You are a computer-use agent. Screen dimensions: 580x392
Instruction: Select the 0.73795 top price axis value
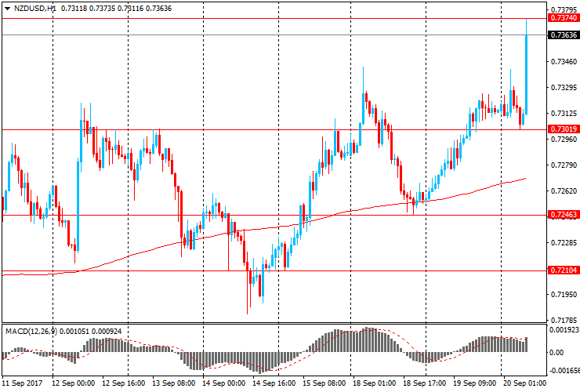point(564,9)
